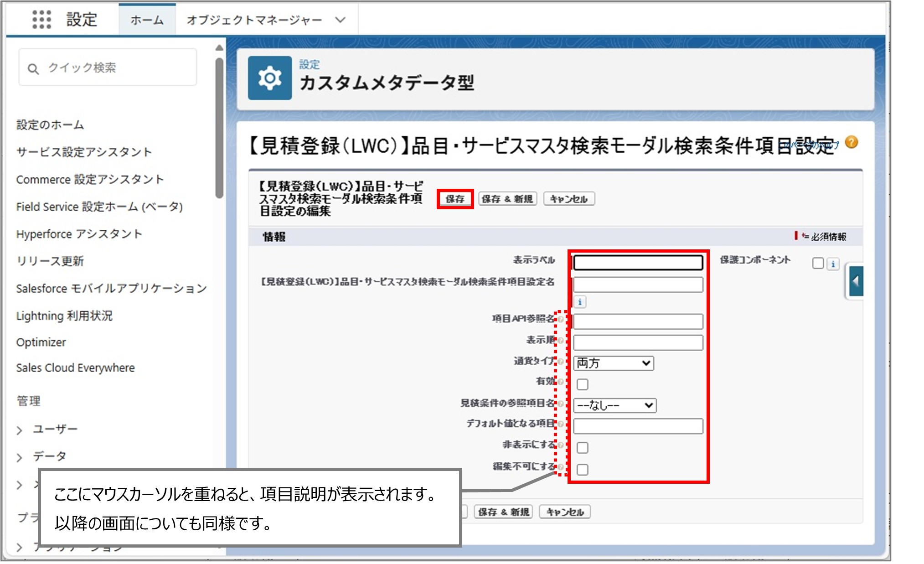Select 設定のホーム in the sidebar
Viewport: 924px width, 564px height.
(x=50, y=125)
